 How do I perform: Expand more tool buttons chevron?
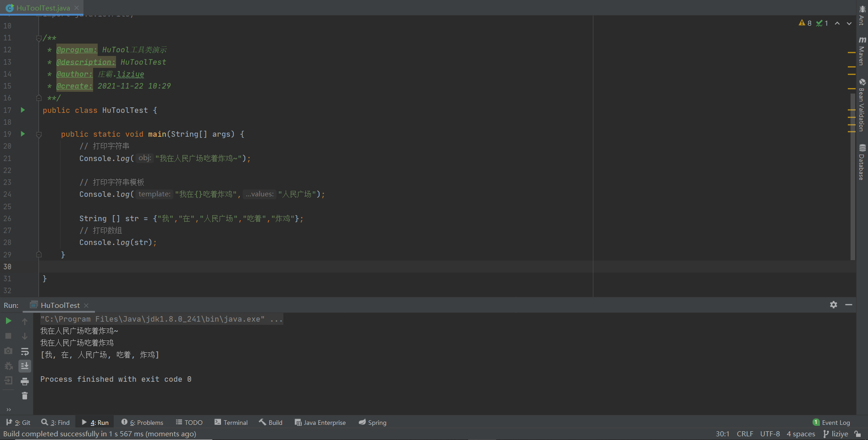tap(8, 410)
